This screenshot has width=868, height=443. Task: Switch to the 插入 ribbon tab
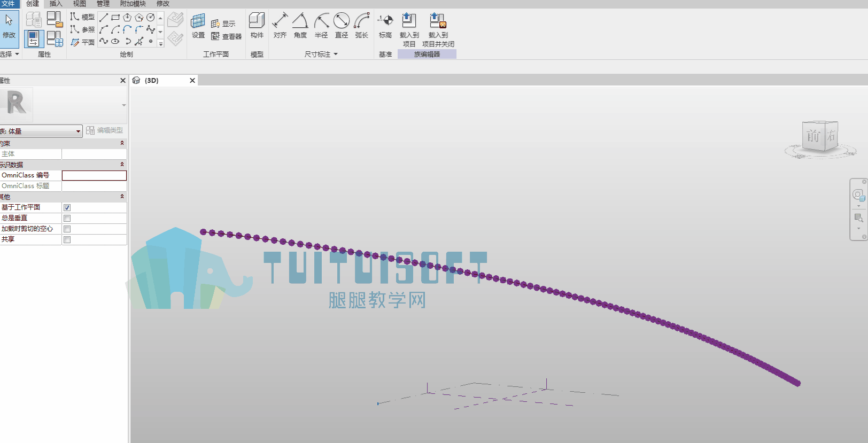[x=56, y=4]
